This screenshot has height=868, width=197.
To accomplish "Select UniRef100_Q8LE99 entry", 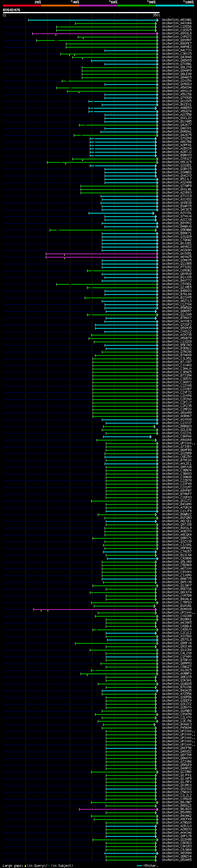I will pos(176,74).
